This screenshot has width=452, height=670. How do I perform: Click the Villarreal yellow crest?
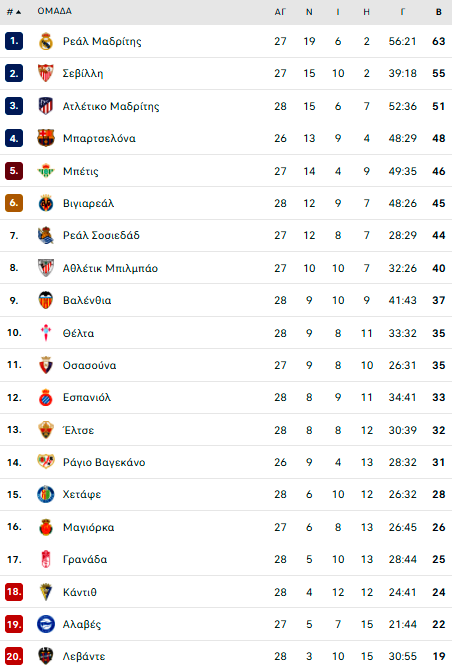[46, 203]
